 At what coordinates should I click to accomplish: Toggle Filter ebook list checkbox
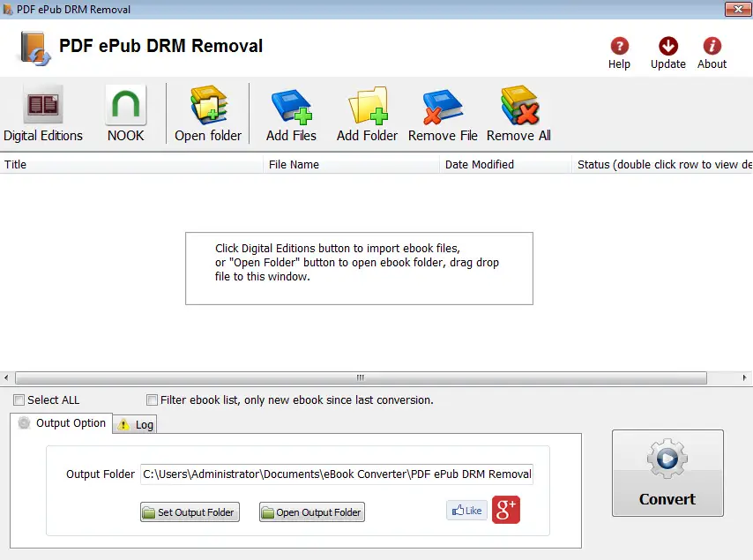point(152,400)
